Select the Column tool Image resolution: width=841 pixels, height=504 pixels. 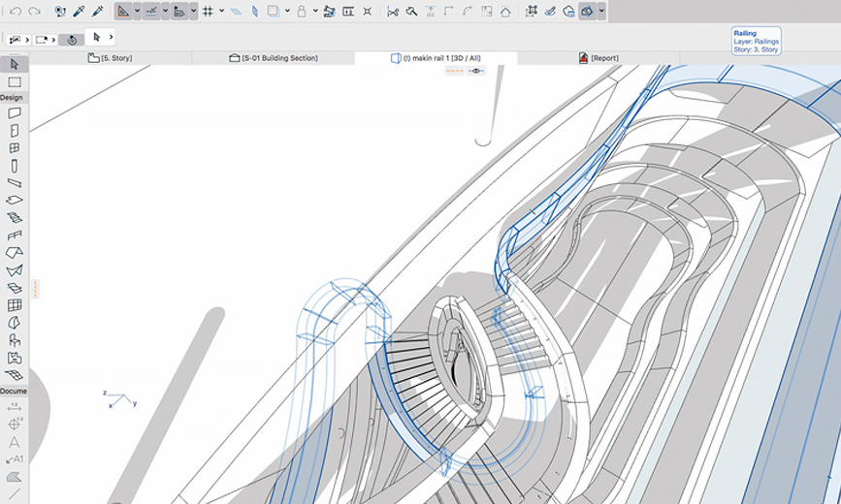(14, 166)
